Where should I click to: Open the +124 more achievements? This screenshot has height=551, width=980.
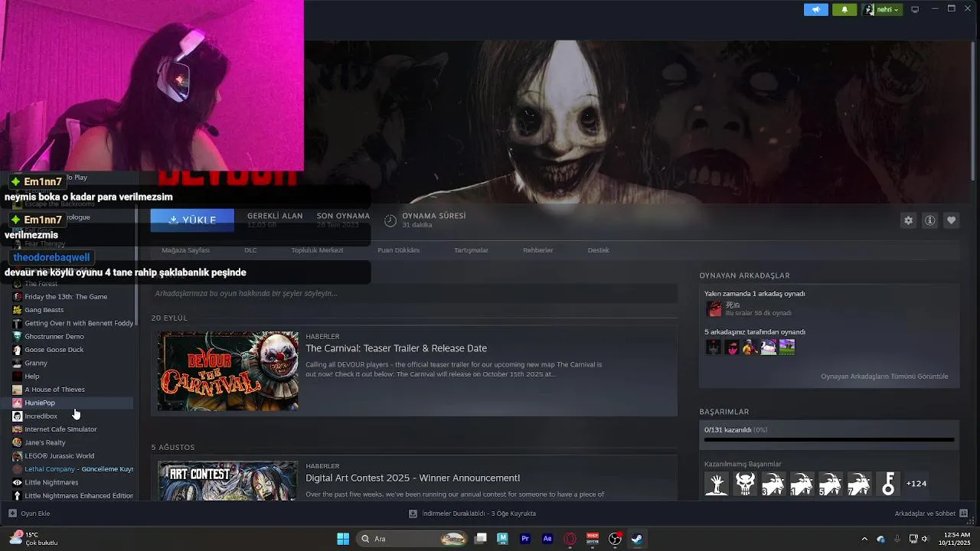click(x=916, y=484)
